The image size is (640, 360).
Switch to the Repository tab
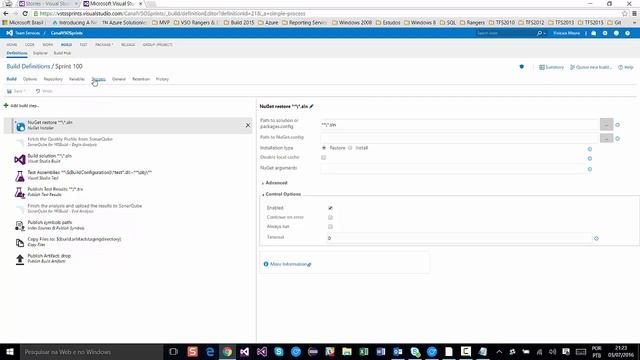coord(53,79)
